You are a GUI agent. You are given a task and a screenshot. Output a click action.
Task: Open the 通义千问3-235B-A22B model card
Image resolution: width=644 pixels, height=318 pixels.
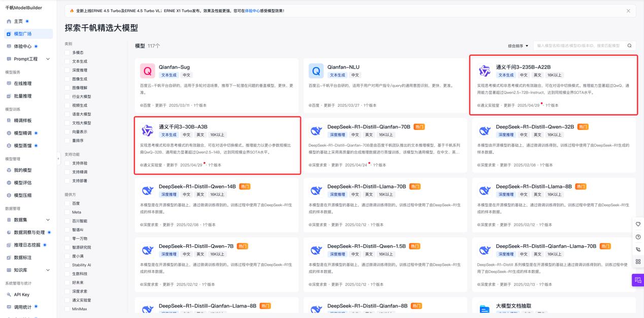[553, 84]
